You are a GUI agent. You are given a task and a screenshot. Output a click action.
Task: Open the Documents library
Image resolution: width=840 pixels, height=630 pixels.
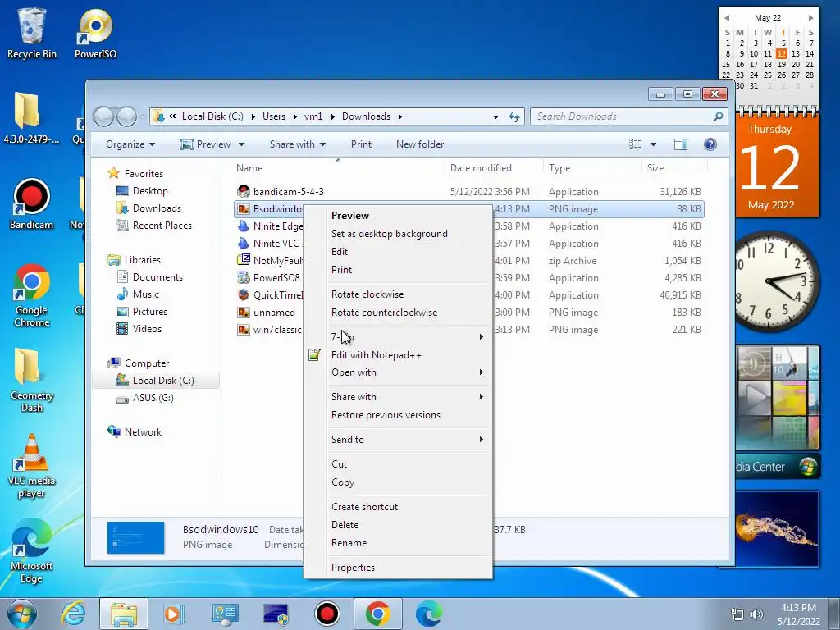click(157, 277)
